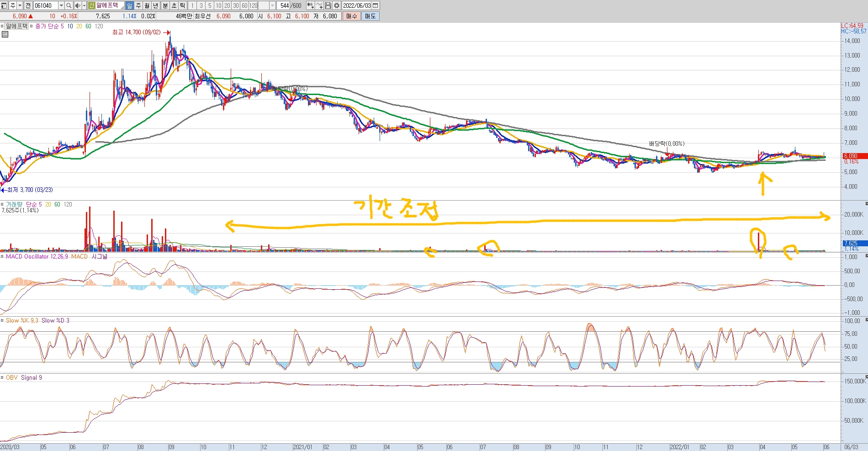Click the 20 interval button in toolbar
Screen dimensions: 868x451
pos(227,5)
